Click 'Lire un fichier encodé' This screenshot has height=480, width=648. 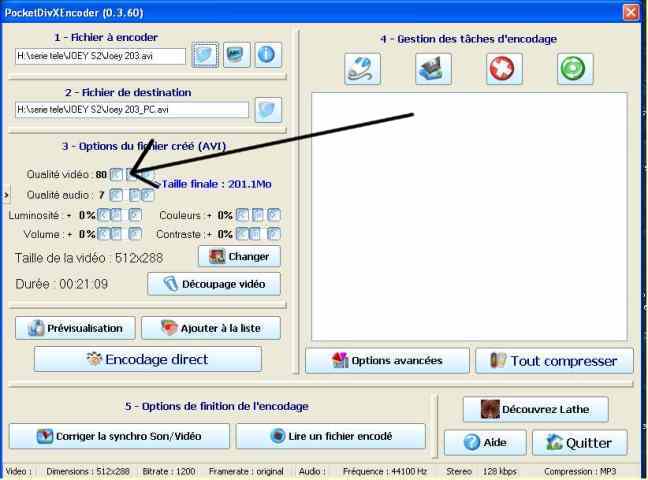(331, 436)
